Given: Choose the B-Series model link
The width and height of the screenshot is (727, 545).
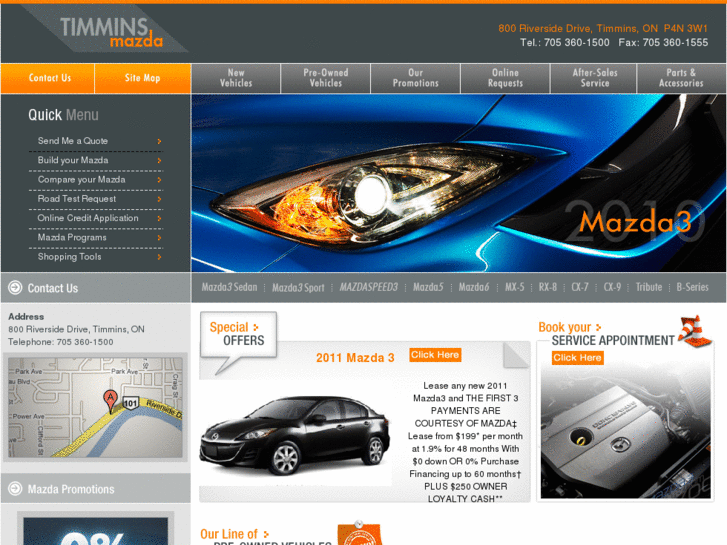Looking at the screenshot, I should (x=692, y=287).
